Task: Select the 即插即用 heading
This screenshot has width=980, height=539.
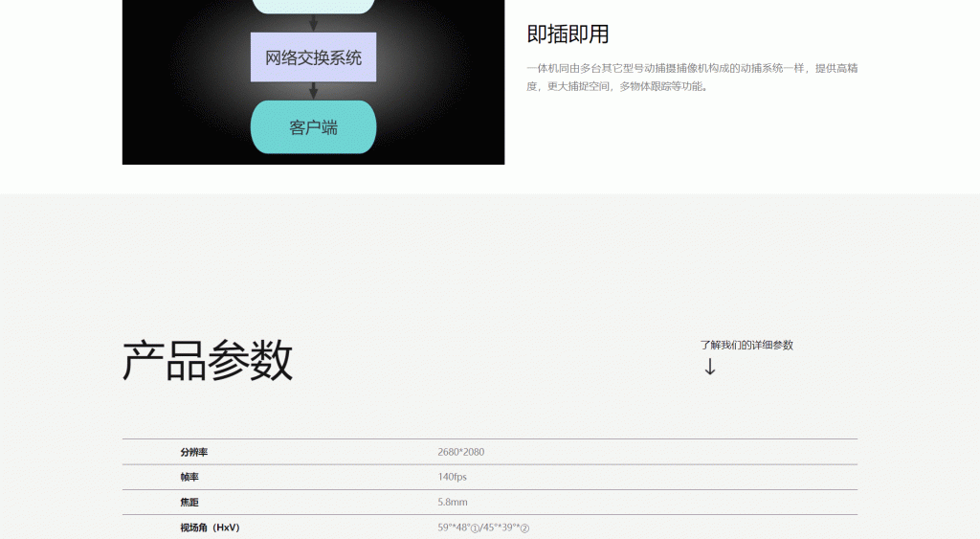Action: click(568, 34)
